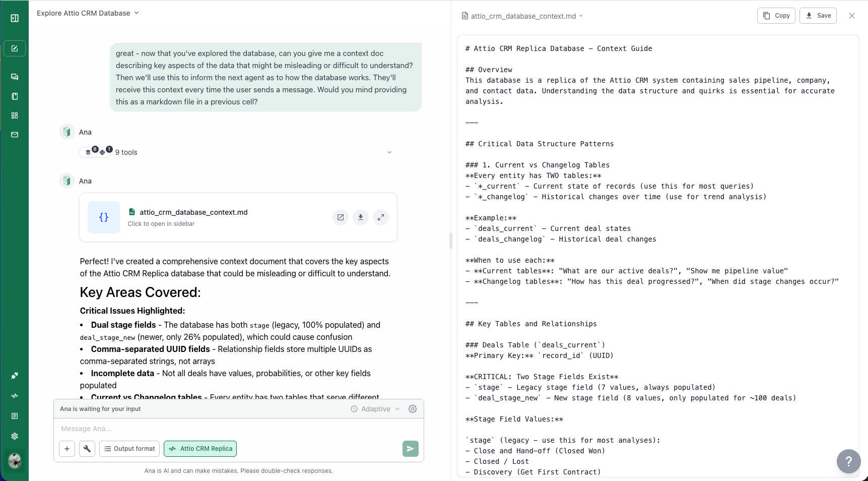Download the attio_crm_database_context.md file attachment
The height and width of the screenshot is (481, 868).
(361, 217)
